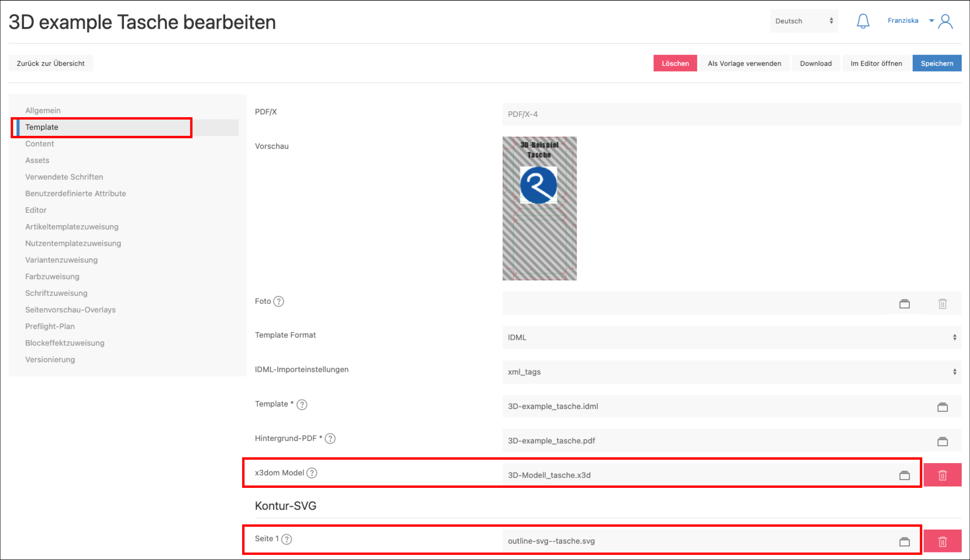Image resolution: width=970 pixels, height=560 pixels.
Task: Click the user profile avatar icon
Action: tap(945, 22)
